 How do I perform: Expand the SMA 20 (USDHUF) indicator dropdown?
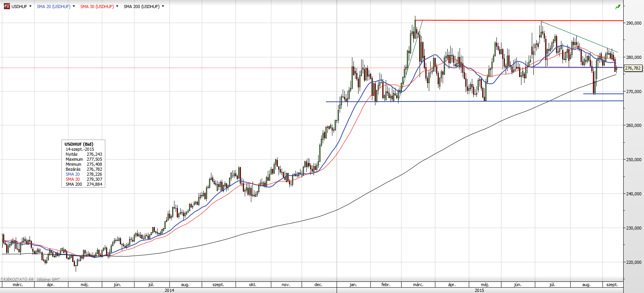[74, 7]
